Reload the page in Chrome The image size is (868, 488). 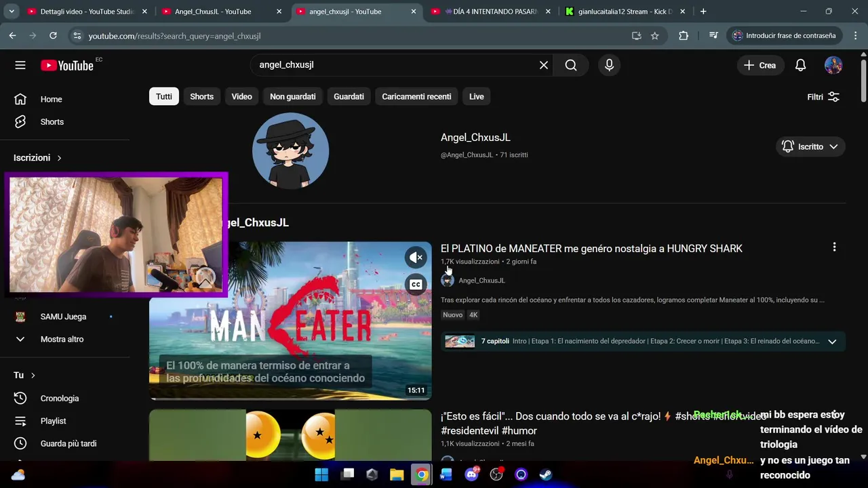[53, 35]
